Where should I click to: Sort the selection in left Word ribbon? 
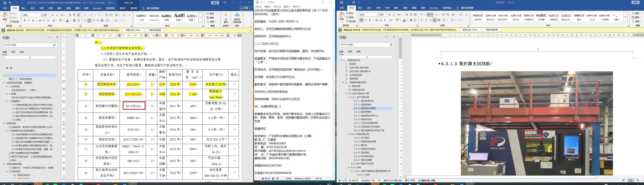(x=124, y=15)
